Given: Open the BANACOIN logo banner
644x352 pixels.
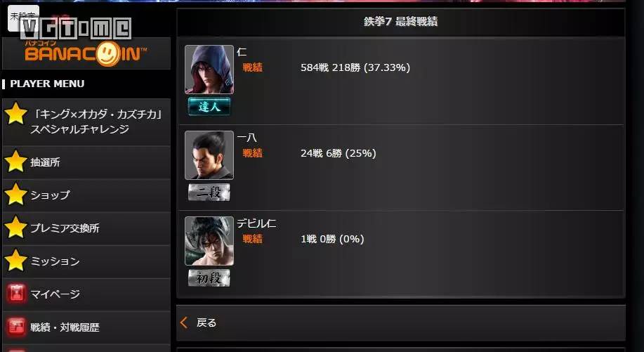Looking at the screenshot, I should 86,53.
